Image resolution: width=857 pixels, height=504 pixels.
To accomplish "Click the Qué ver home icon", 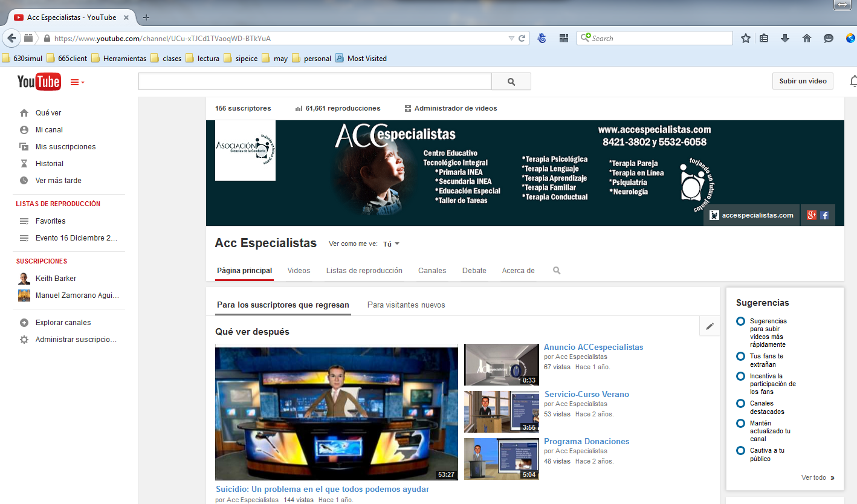I will coord(24,113).
